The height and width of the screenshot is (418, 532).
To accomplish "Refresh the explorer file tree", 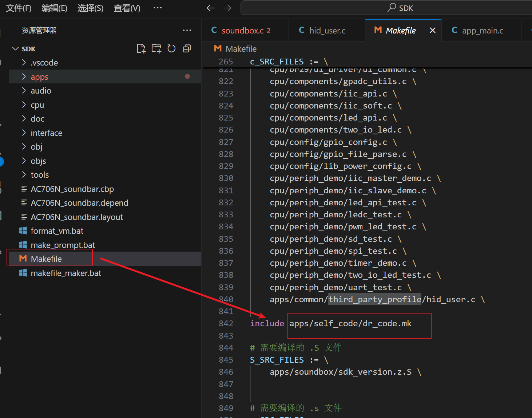I will tap(171, 48).
